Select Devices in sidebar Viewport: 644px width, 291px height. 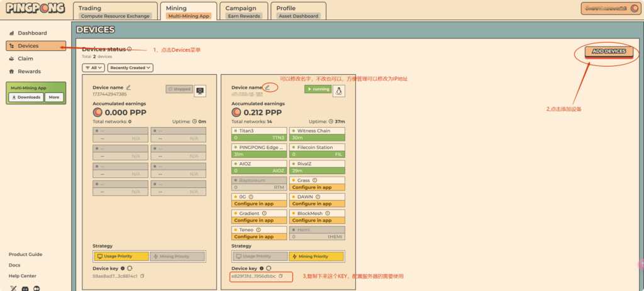click(36, 46)
